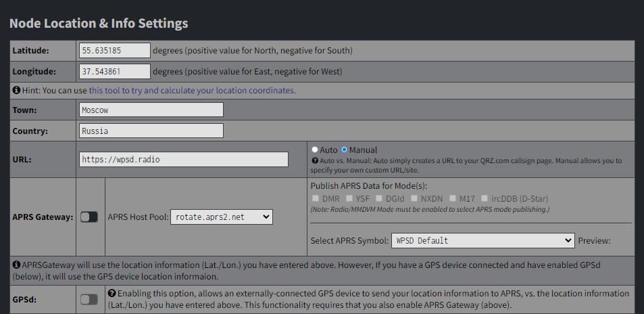Check the NXDN APRS mode checkbox

[x=414, y=198]
